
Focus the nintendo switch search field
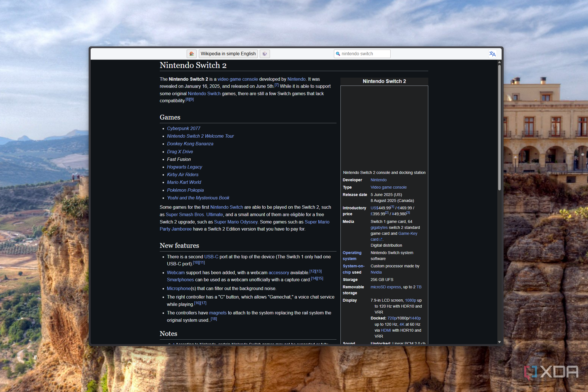tap(362, 54)
